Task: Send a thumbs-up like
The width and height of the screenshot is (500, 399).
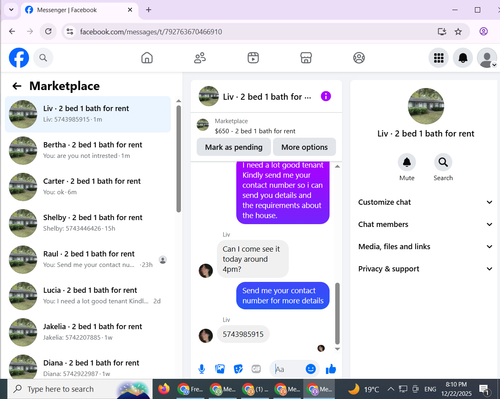Action: 331,369
